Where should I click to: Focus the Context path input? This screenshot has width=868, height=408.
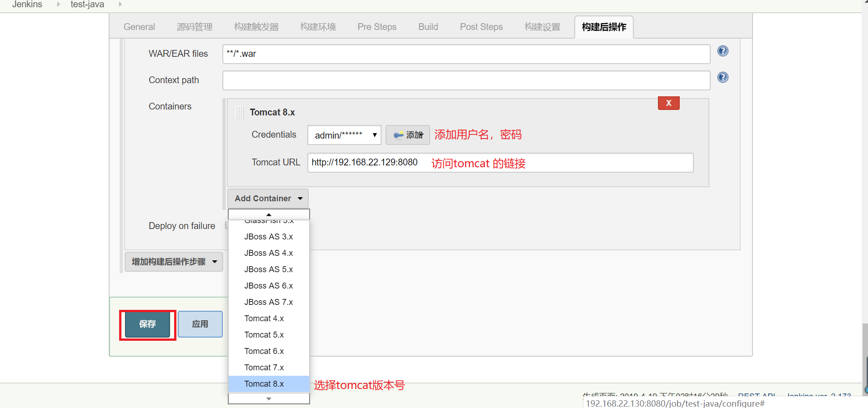point(466,80)
